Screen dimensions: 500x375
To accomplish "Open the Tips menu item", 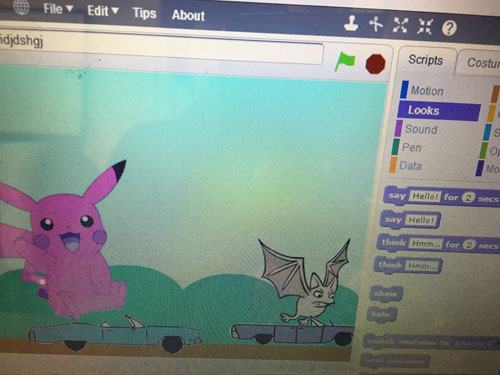I will (144, 13).
